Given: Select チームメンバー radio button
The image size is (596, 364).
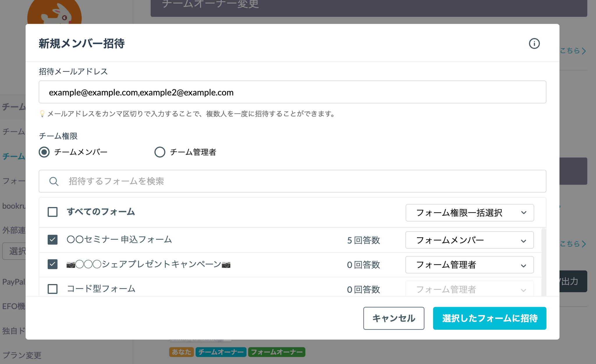Looking at the screenshot, I should [x=44, y=152].
